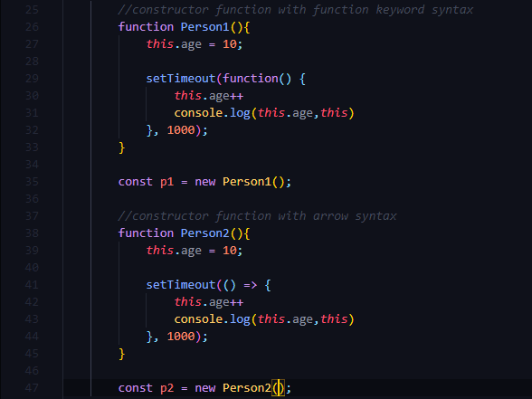
Task: Click the comment about function keyword syntax
Action: coord(296,10)
